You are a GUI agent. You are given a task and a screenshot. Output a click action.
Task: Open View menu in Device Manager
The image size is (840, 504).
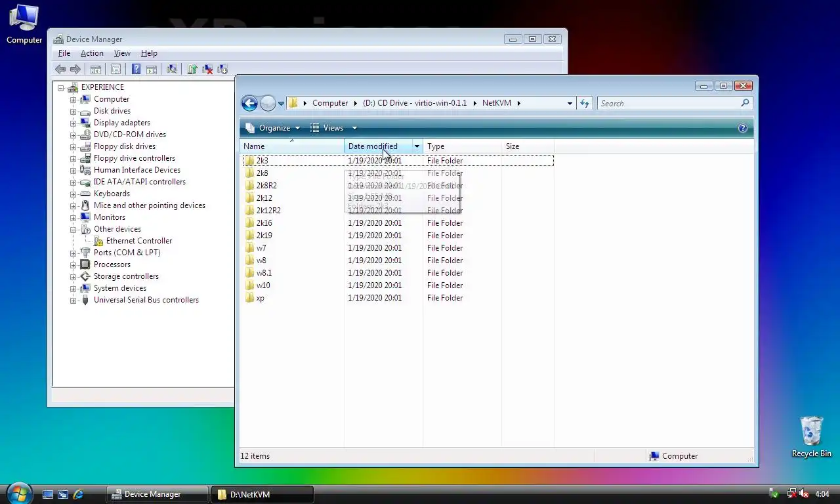click(x=122, y=53)
